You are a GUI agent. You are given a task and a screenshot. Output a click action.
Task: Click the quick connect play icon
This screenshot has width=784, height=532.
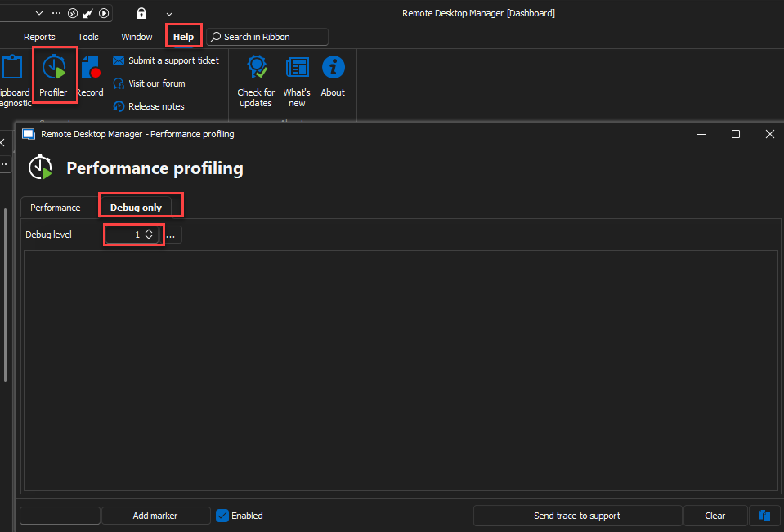click(x=104, y=13)
